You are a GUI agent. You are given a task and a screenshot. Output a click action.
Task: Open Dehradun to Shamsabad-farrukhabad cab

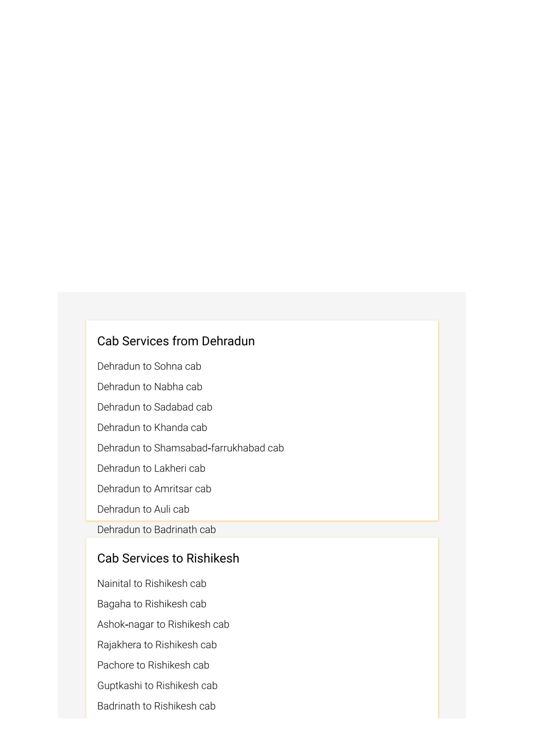tap(190, 448)
